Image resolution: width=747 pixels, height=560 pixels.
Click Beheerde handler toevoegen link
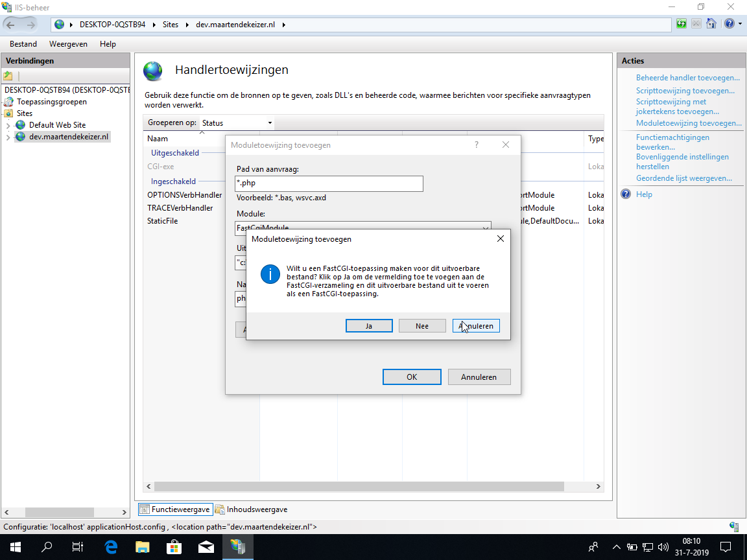[688, 78]
